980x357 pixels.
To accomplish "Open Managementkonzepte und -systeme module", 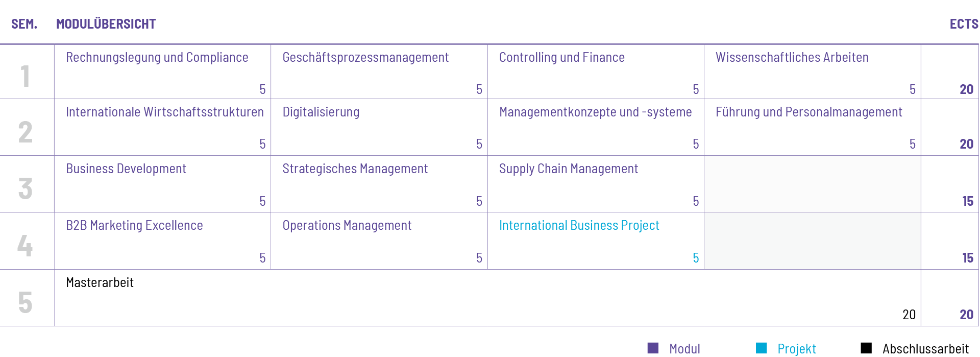I will point(596,127).
